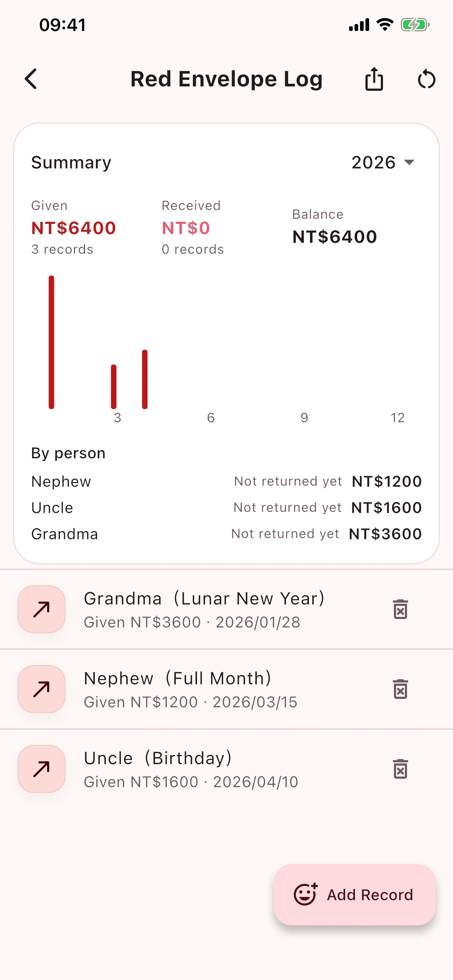453x980 pixels.
Task: Open the Uncle (Birthday) entry
Action: [226, 769]
